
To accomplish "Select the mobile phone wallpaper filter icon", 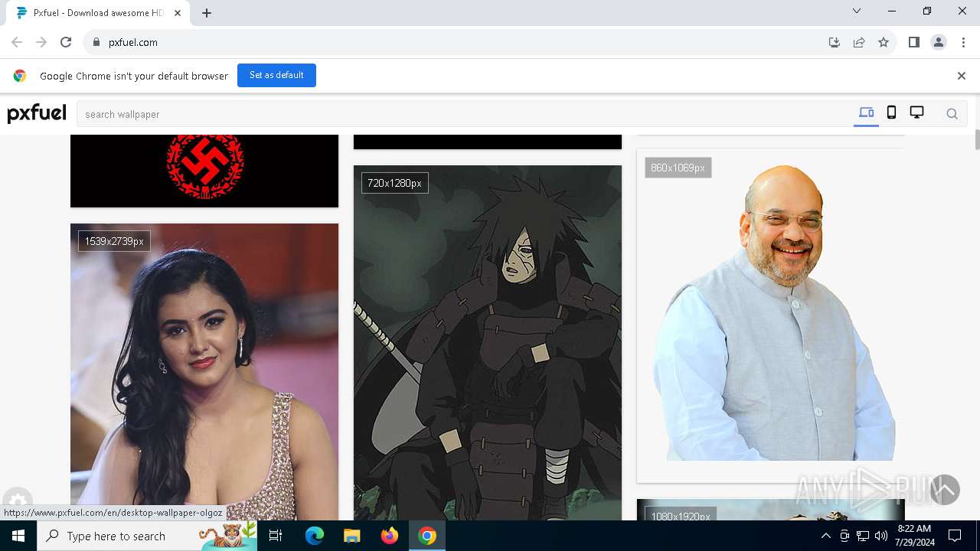I will click(891, 113).
